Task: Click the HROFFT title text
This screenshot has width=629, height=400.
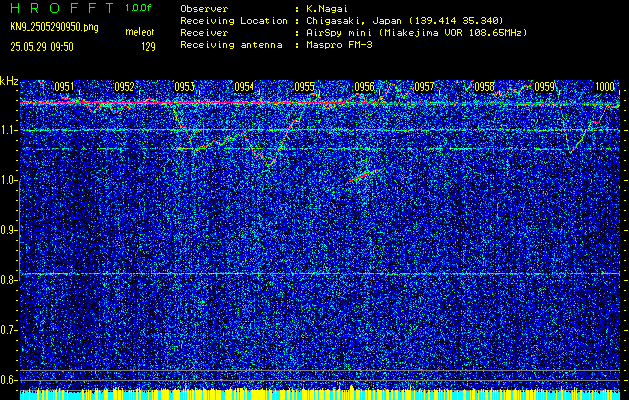Action: (x=61, y=8)
